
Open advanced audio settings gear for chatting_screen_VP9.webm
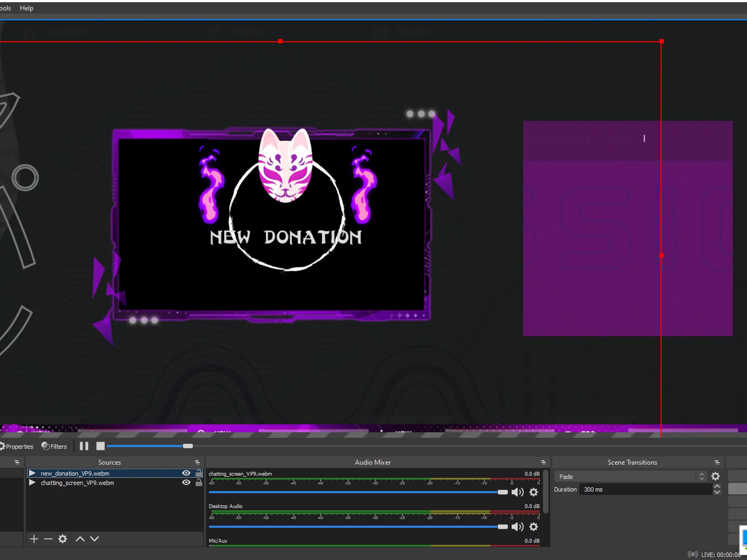533,492
